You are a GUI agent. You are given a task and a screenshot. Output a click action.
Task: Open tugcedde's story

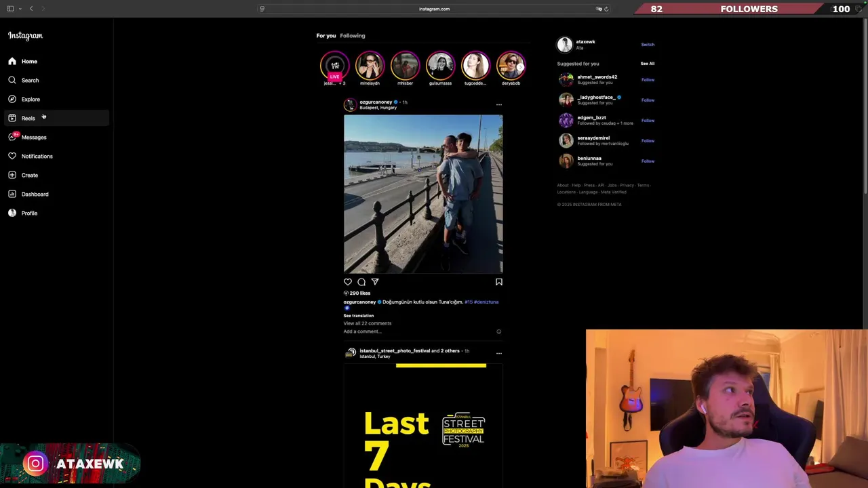coord(475,66)
